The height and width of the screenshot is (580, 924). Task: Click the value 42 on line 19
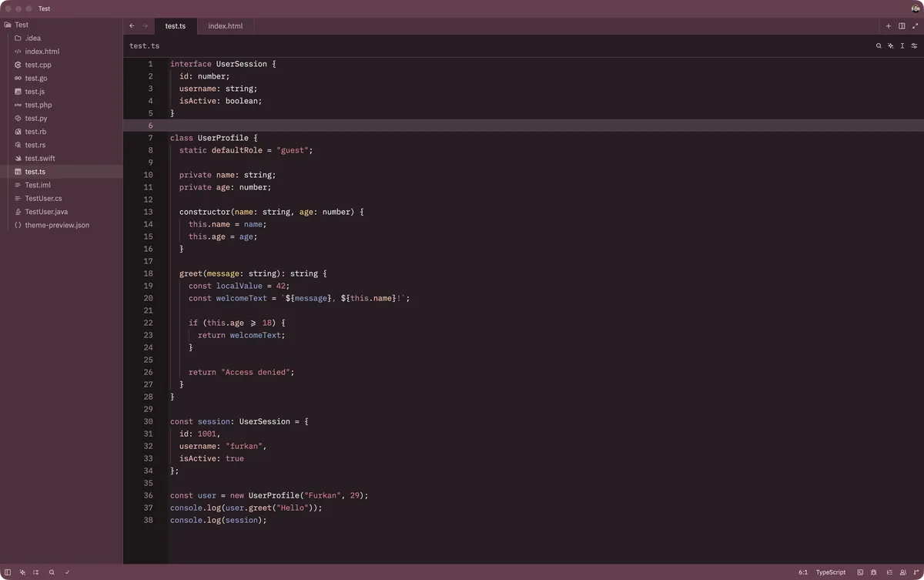(x=281, y=286)
